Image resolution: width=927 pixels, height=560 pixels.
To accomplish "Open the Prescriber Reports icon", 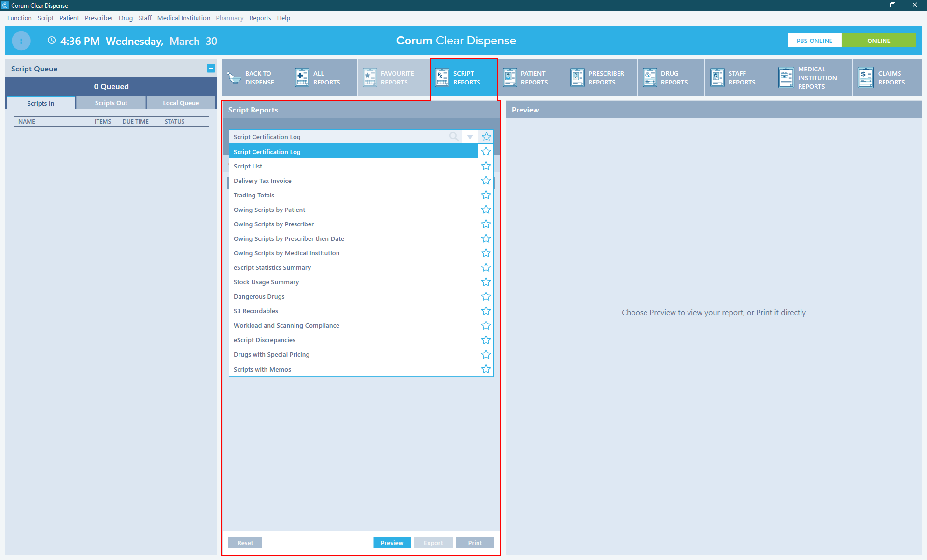I will [577, 78].
